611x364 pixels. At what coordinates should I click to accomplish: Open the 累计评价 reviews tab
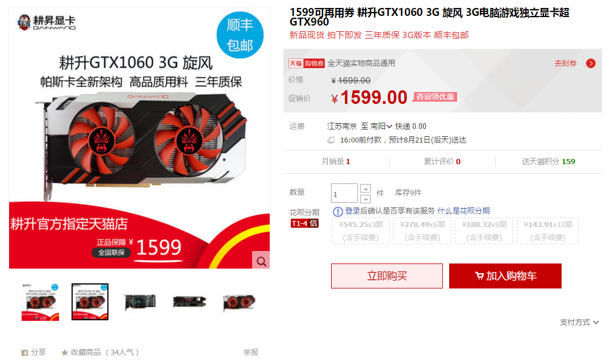coord(442,162)
